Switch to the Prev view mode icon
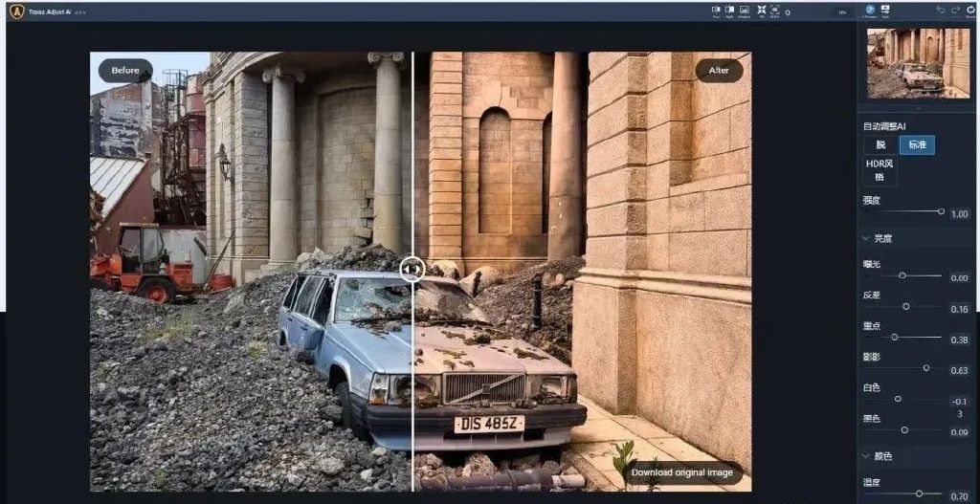 click(x=716, y=11)
